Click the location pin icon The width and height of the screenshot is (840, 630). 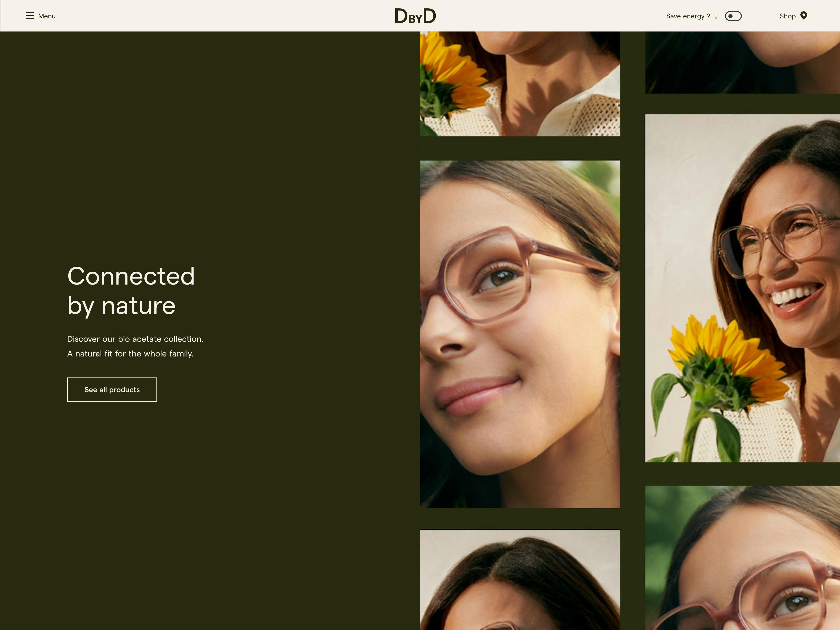point(804,15)
